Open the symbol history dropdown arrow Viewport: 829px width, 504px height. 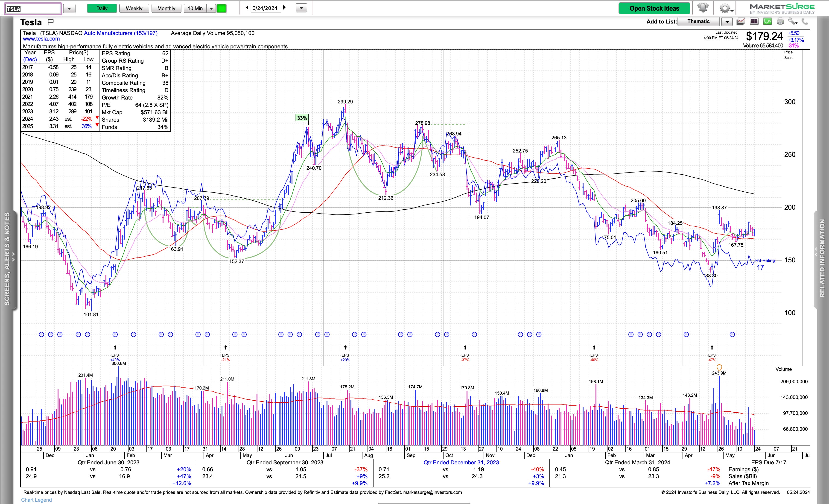point(69,9)
